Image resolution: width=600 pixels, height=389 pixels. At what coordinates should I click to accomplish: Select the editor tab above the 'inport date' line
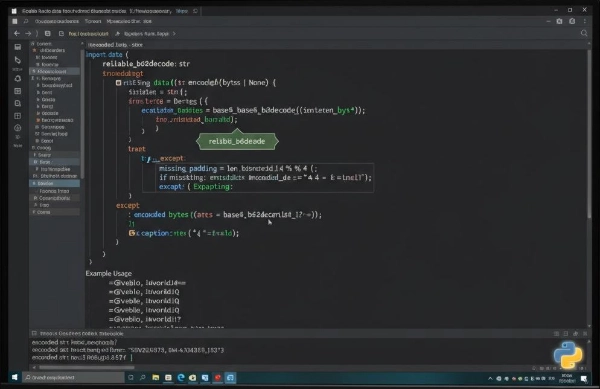click(115, 45)
